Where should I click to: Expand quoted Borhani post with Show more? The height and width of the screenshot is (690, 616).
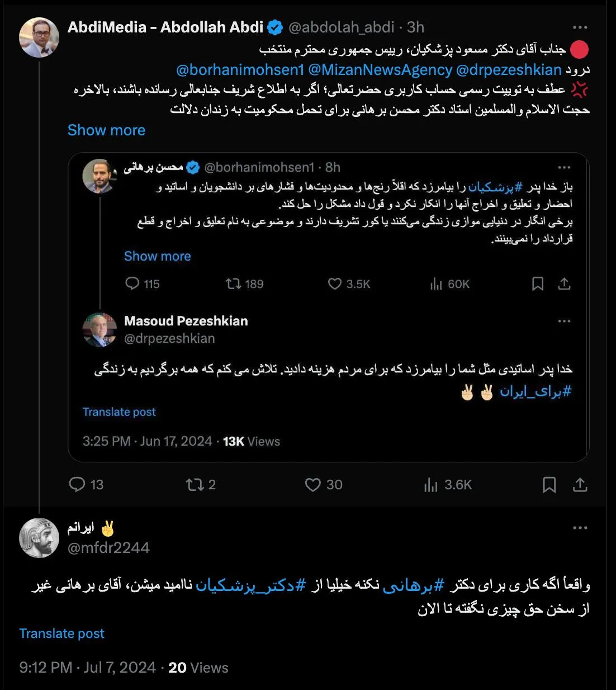coord(158,256)
